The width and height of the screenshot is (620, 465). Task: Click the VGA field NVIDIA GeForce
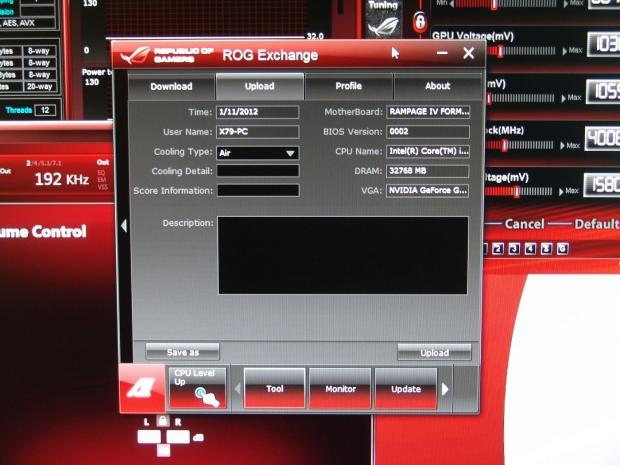tap(428, 191)
